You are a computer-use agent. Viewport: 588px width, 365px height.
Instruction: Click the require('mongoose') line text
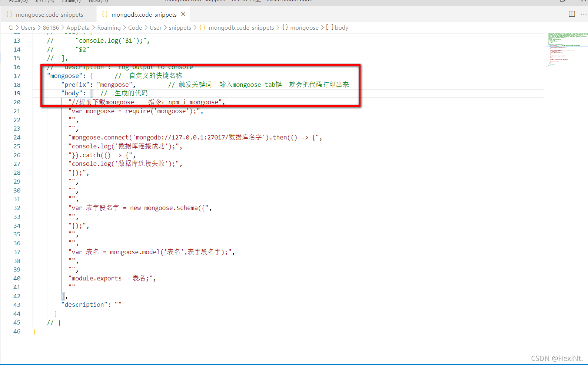point(136,111)
